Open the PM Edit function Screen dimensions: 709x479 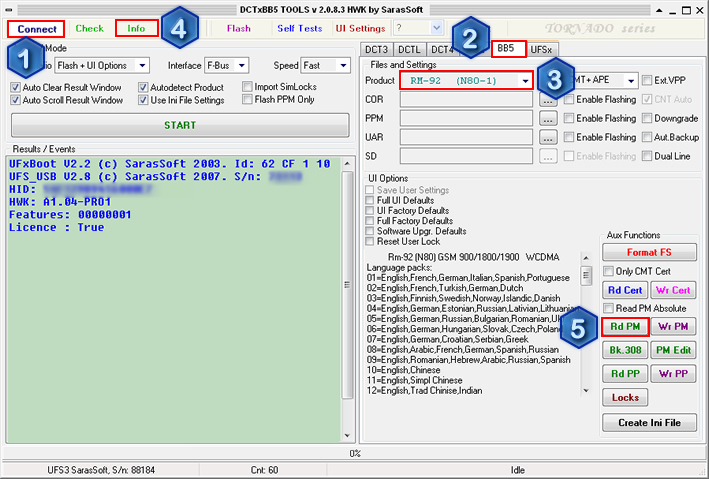(x=673, y=350)
